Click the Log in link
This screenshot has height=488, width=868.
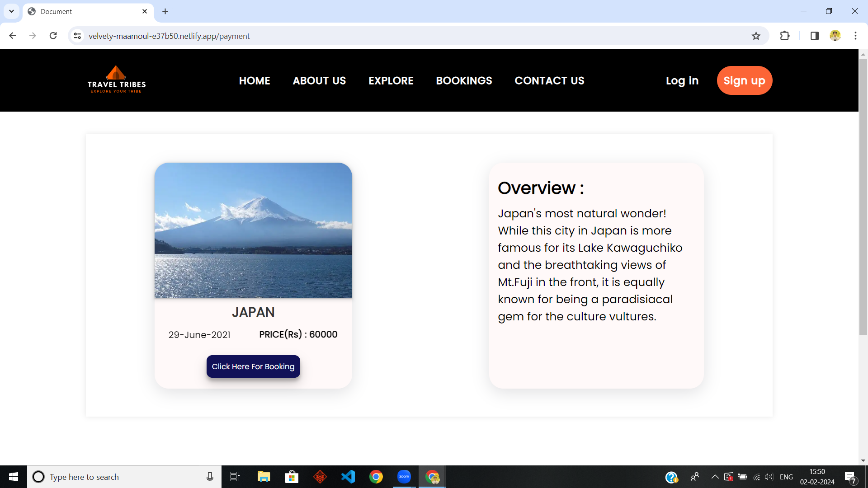click(682, 80)
